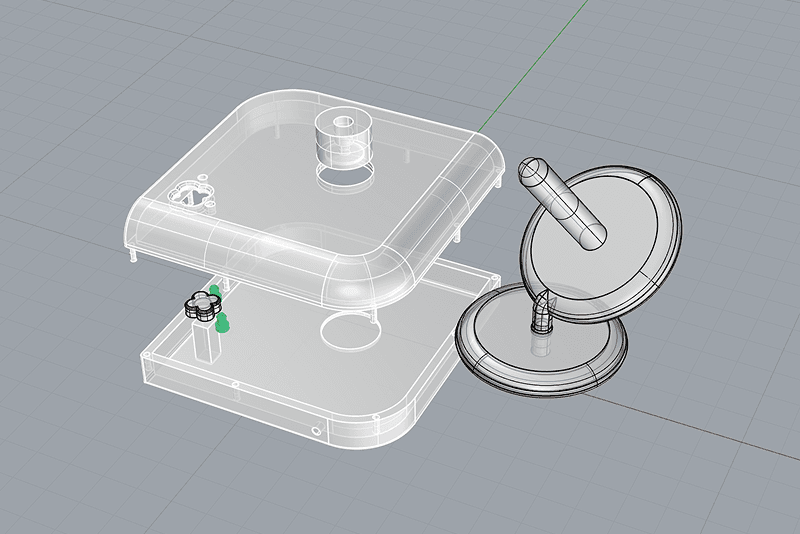Select the circular hole in the tray
The width and height of the screenshot is (800, 534).
[351, 332]
